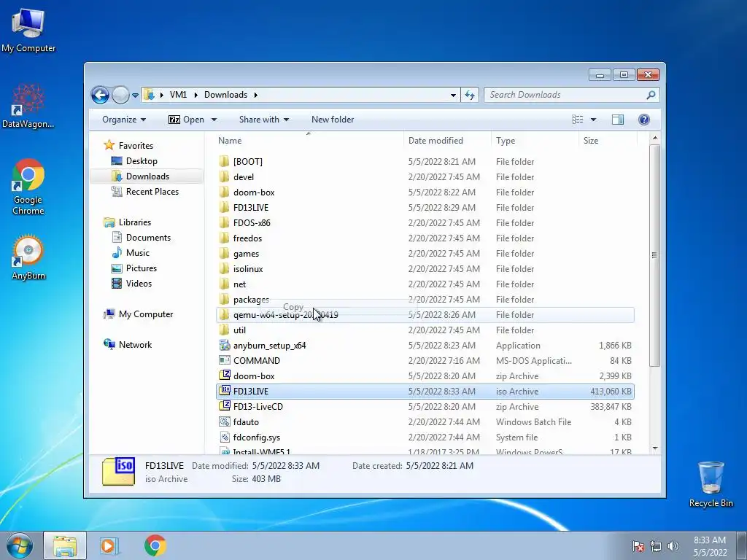Viewport: 747px width, 560px height.
Task: Select the doom-box zip archive
Action: pos(425,376)
